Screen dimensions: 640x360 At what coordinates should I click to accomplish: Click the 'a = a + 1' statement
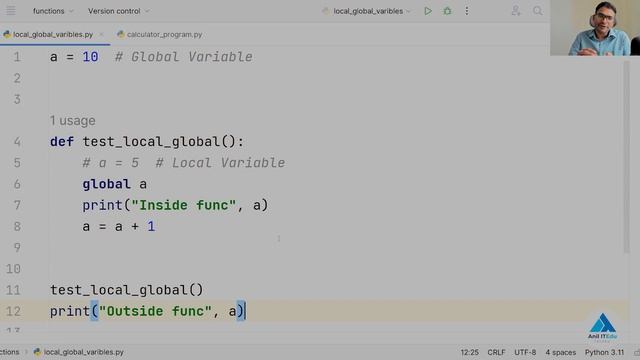(x=119, y=227)
